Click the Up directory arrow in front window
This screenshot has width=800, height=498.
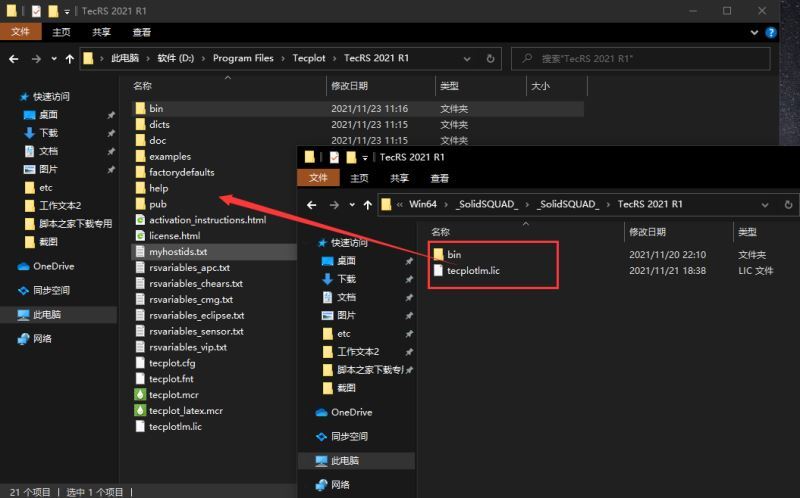(x=367, y=205)
